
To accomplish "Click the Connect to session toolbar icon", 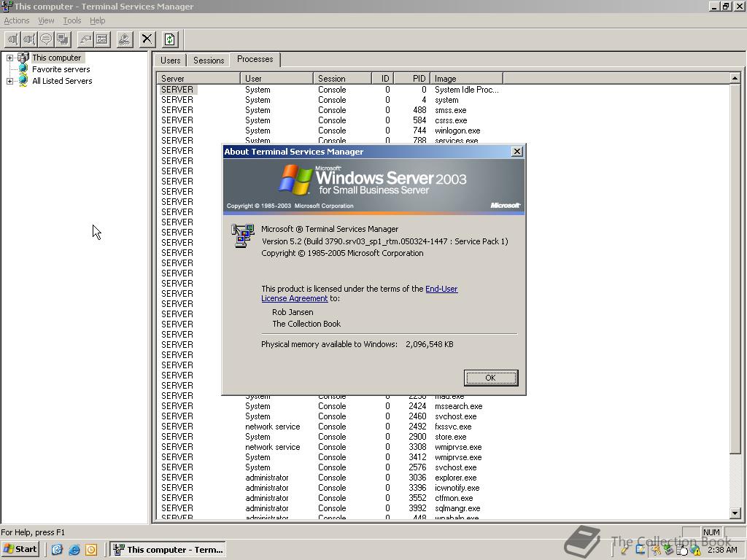I will coord(13,39).
